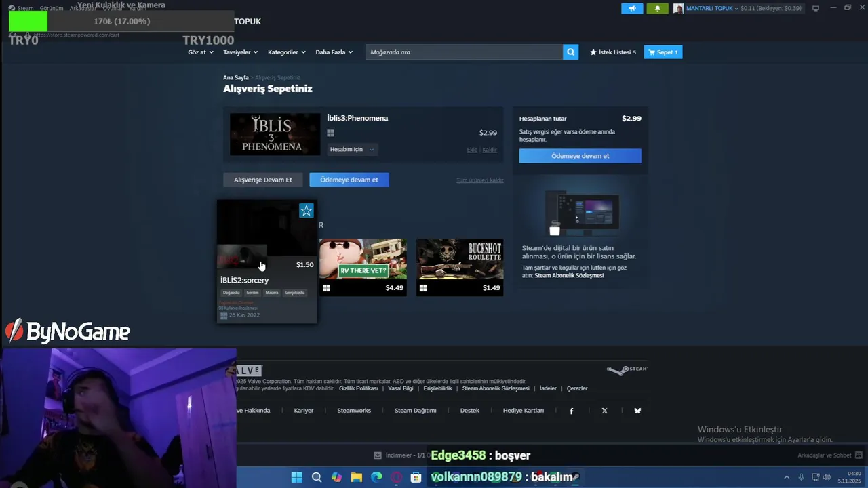Switch to Big Picture mode monitor icon

tap(816, 8)
